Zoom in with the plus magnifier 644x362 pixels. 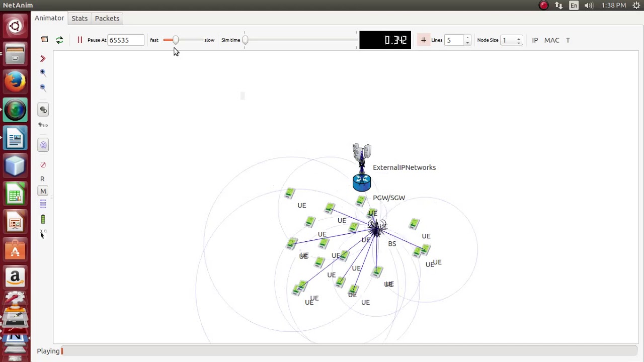43,73
